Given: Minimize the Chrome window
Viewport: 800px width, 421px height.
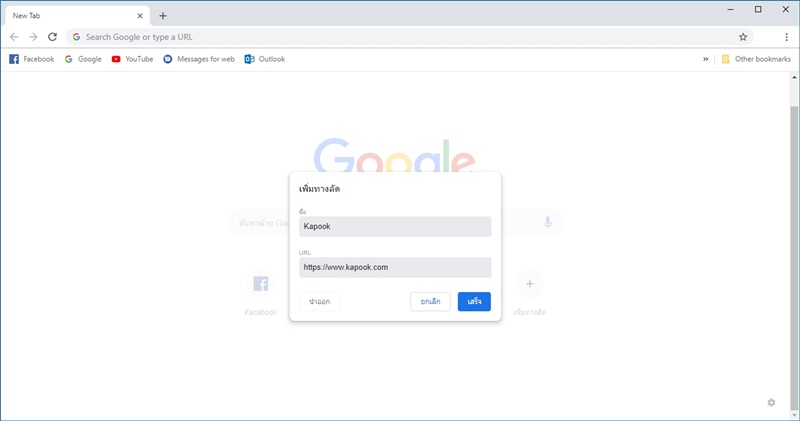Looking at the screenshot, I should [731, 9].
